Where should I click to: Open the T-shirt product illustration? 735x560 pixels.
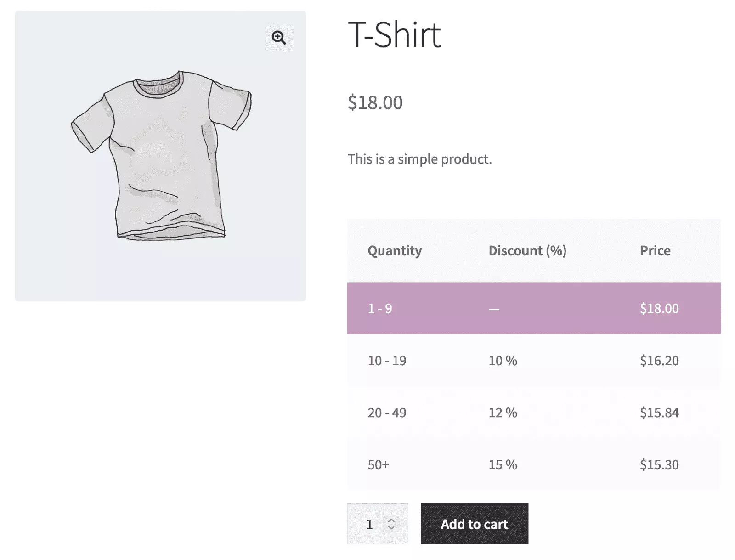point(161,155)
